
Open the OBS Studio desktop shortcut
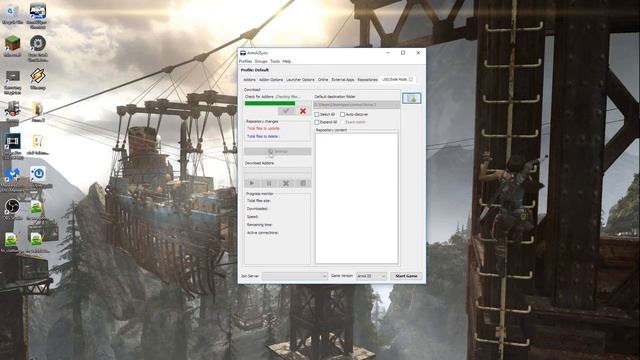click(12, 209)
